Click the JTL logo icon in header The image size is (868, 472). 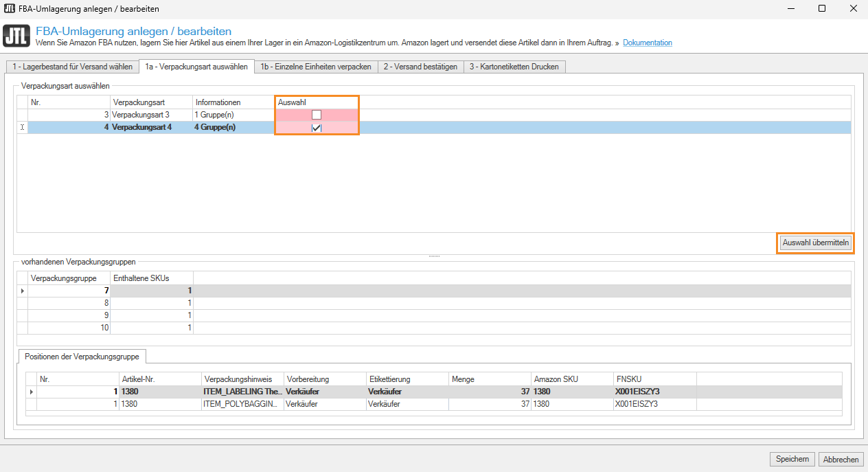16,36
